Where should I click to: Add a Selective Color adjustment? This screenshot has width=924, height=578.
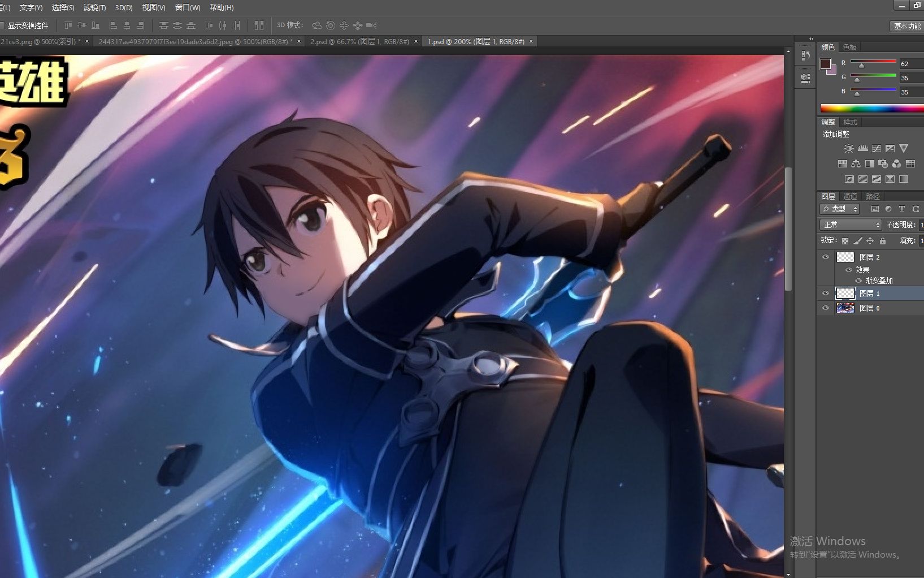[x=890, y=179]
